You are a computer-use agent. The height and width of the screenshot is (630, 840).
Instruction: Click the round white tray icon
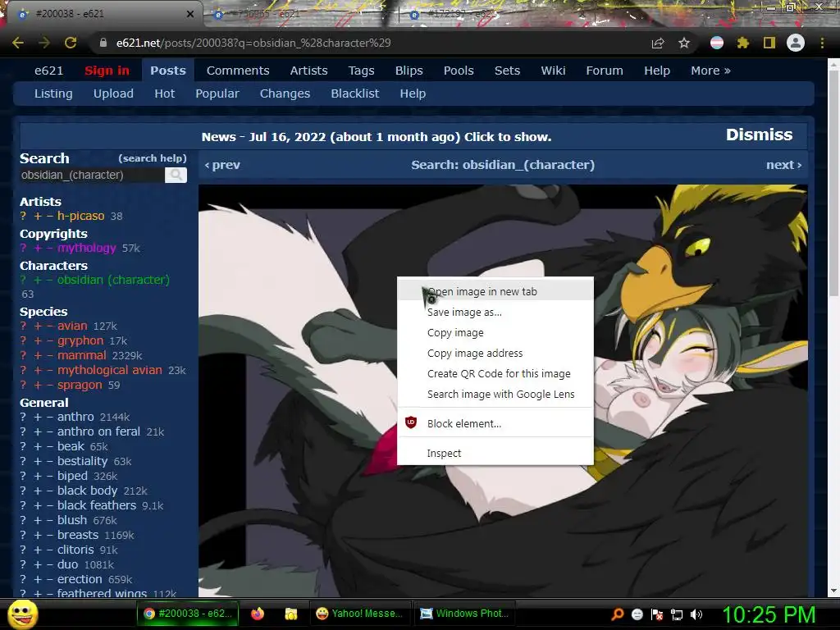[637, 614]
